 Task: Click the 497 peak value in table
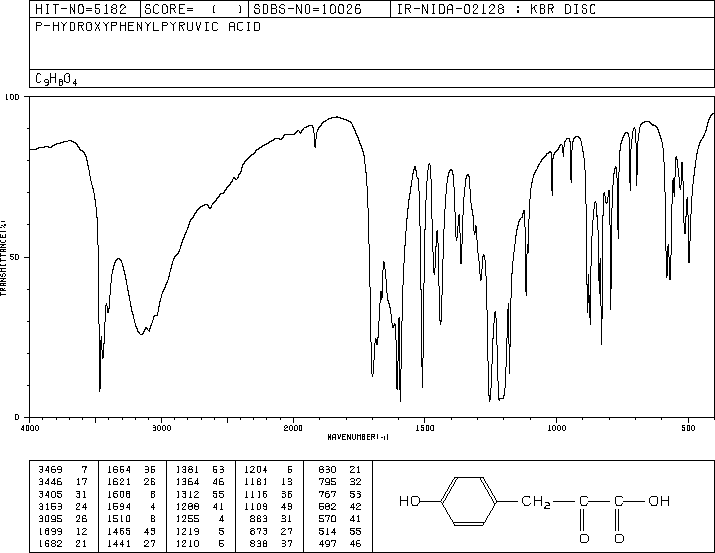[x=327, y=544]
